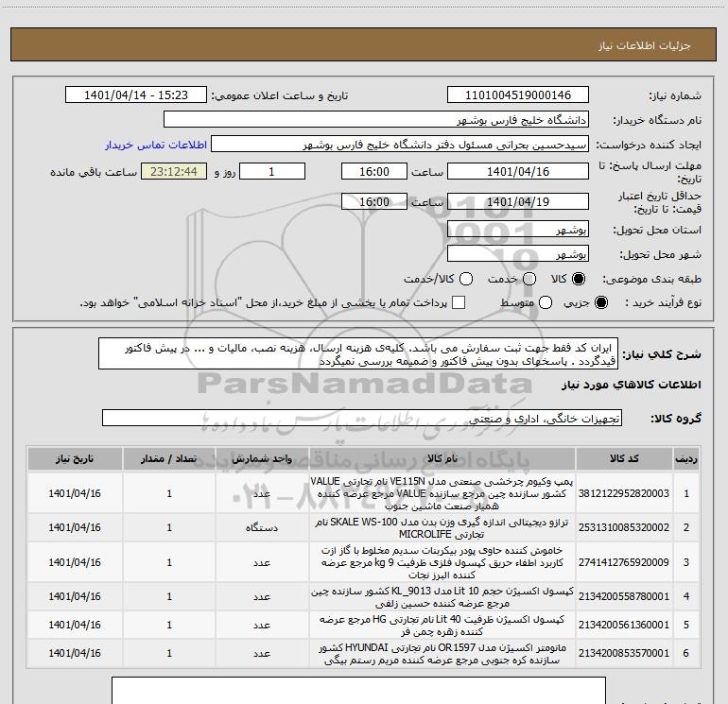Select item code 2531310085320002
The width and height of the screenshot is (728, 704).
(624, 527)
